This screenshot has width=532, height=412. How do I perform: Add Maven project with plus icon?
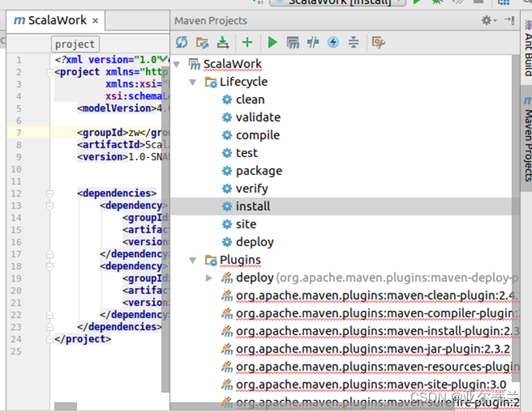point(247,42)
